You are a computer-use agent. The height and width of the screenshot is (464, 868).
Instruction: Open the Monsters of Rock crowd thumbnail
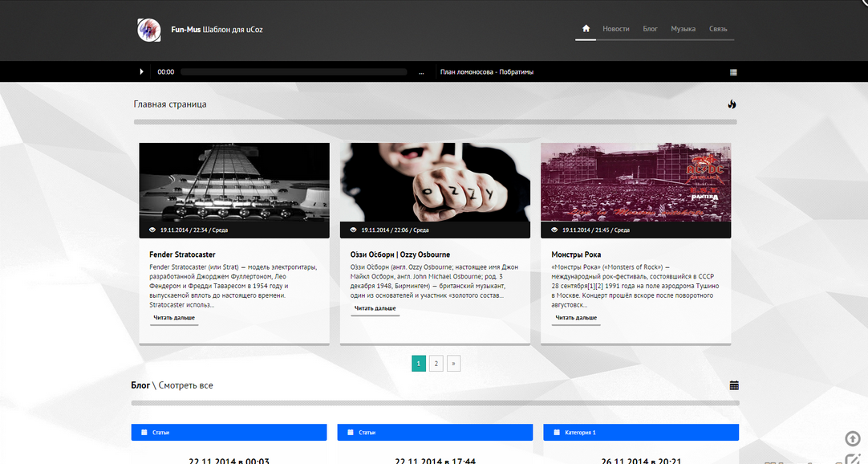click(x=635, y=182)
